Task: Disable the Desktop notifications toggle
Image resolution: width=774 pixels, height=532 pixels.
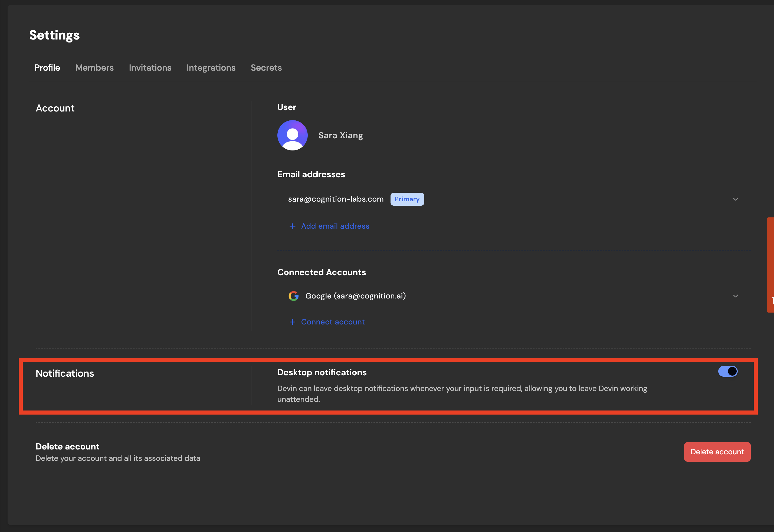Action: coord(728,371)
